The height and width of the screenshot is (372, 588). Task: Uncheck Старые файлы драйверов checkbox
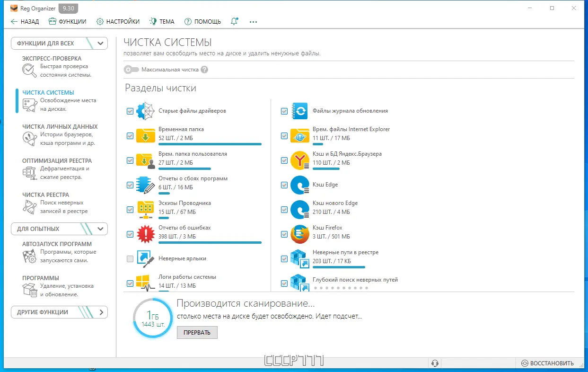[x=130, y=111]
